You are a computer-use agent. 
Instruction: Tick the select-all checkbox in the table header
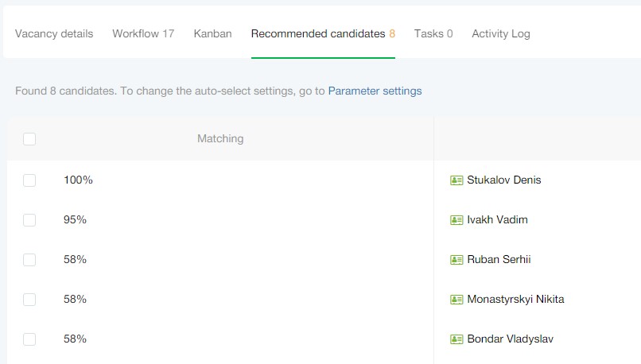tap(29, 139)
